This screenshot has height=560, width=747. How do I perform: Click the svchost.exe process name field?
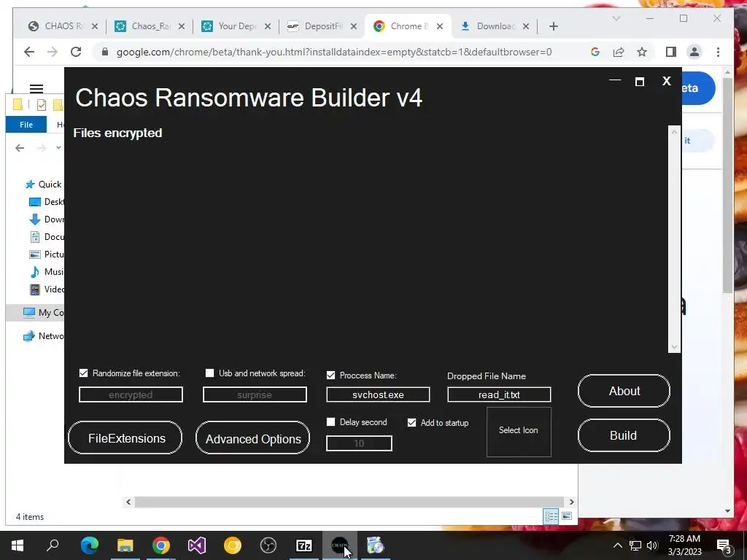(378, 394)
